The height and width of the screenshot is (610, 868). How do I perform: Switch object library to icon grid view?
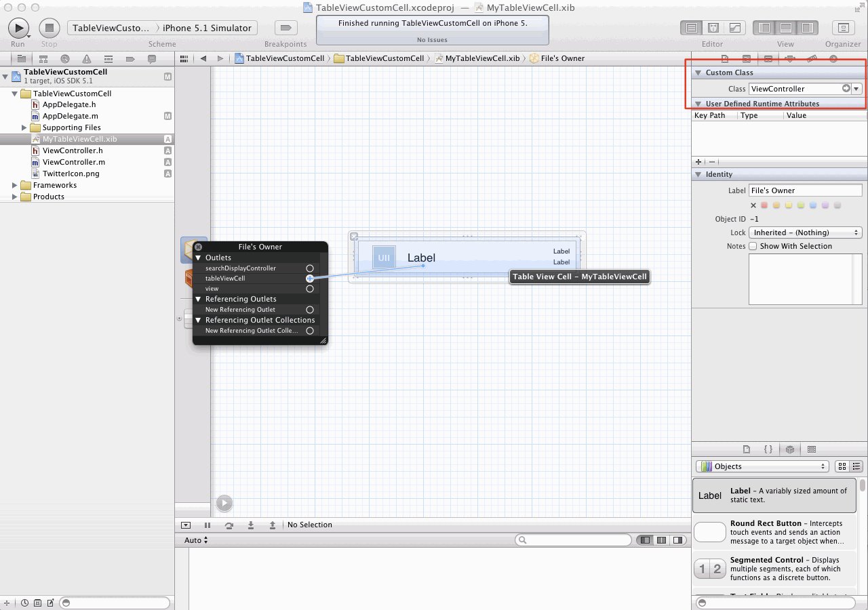(x=842, y=466)
